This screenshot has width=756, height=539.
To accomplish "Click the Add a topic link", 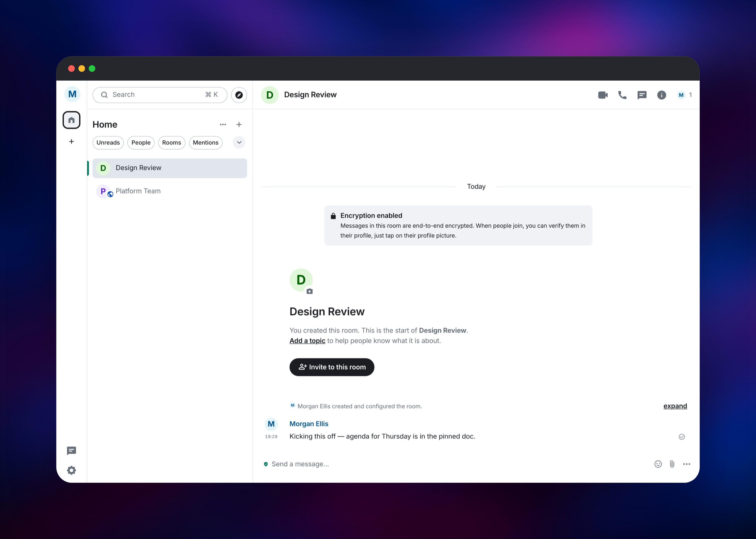I will coord(307,341).
